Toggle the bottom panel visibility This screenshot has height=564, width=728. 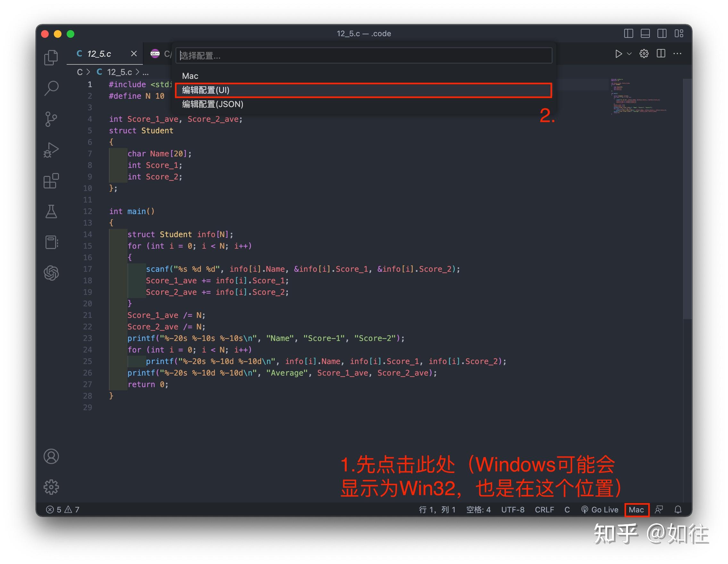(645, 33)
